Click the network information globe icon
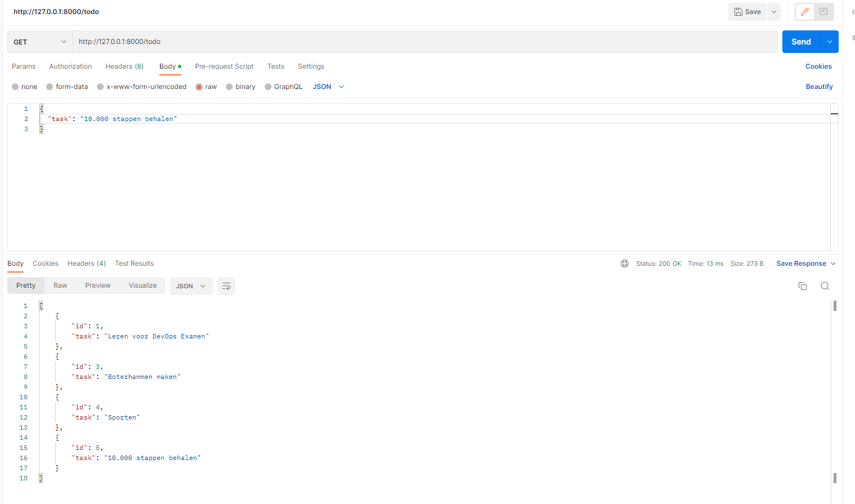The height and width of the screenshot is (504, 855). click(x=624, y=263)
